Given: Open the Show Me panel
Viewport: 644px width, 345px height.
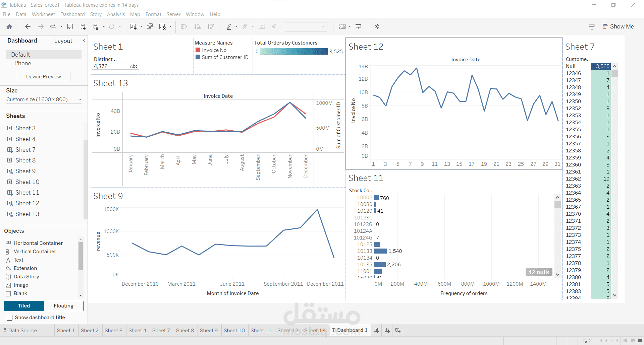Looking at the screenshot, I should 618,26.
